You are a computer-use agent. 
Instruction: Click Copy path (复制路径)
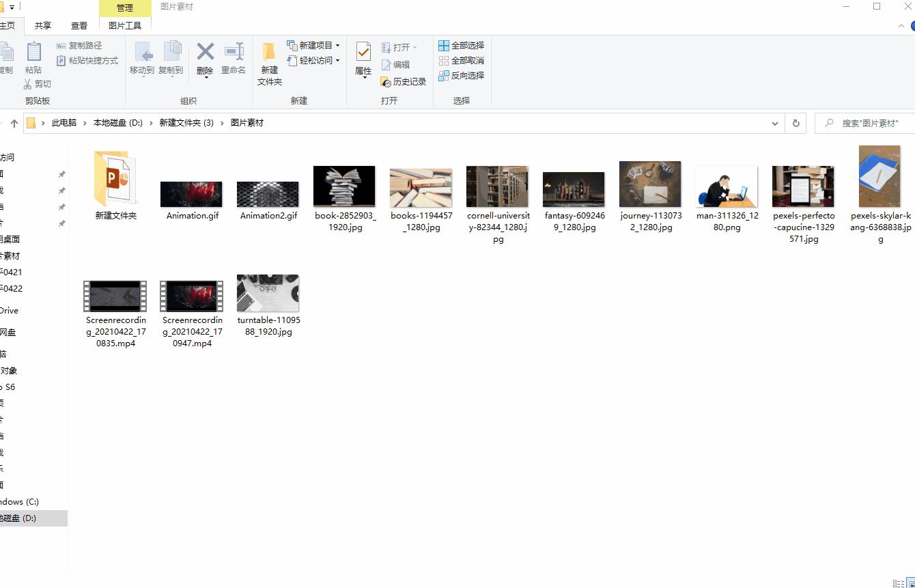tap(79, 46)
